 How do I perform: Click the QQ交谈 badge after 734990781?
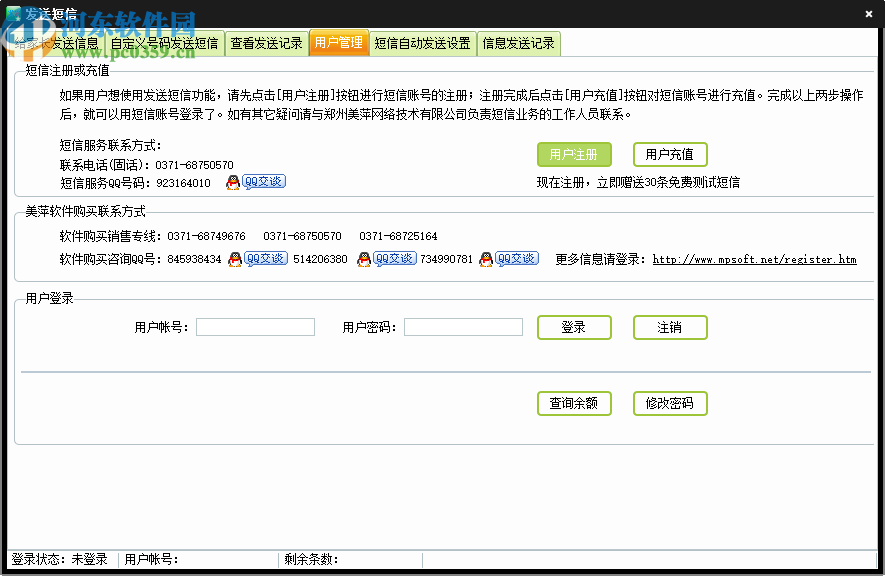(516, 258)
